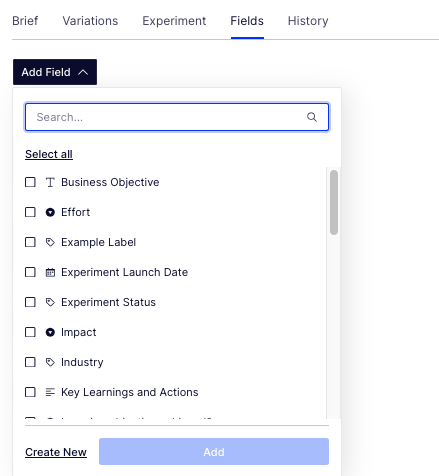Click the calendar icon beside Experiment Launch Date

pos(50,272)
